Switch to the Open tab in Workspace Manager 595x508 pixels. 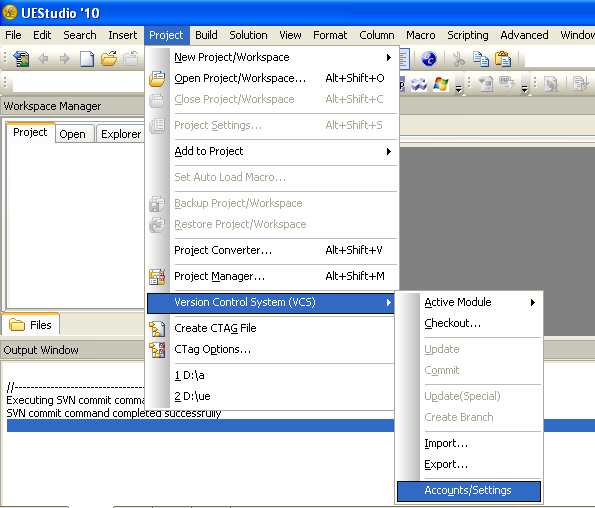click(75, 134)
